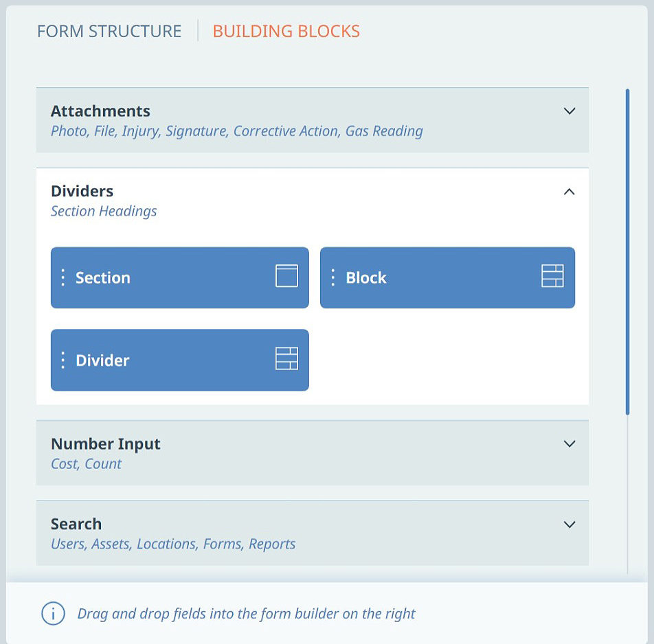Image resolution: width=654 pixels, height=644 pixels.
Task: Click the Block drag handle dots
Action: tap(332, 277)
